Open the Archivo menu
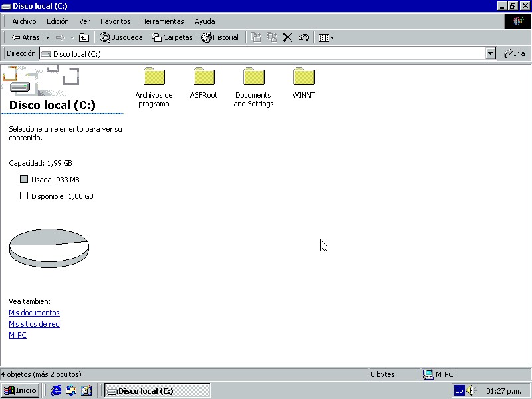Screen dimensions: 532x399 tap(24, 21)
